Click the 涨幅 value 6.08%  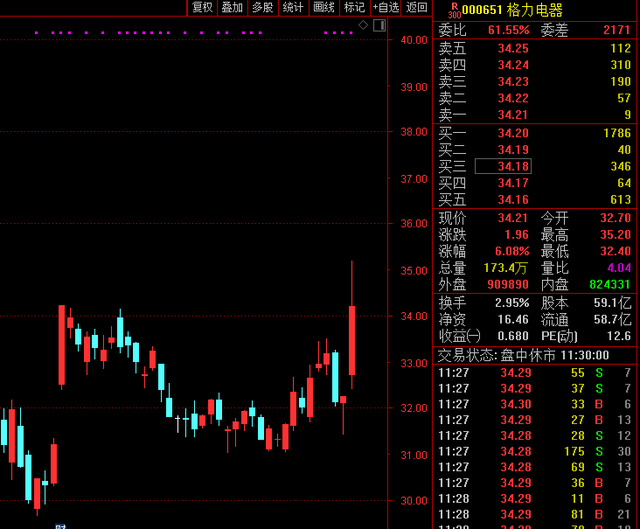[512, 251]
